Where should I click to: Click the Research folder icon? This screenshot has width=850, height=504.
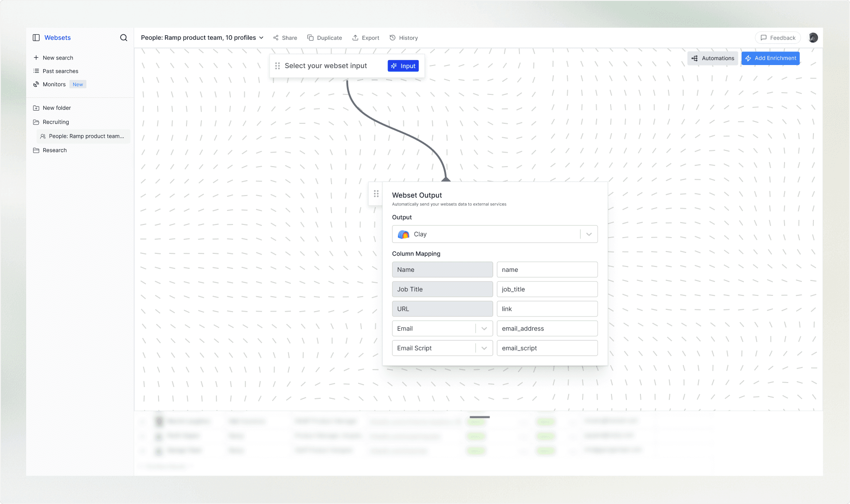[36, 150]
